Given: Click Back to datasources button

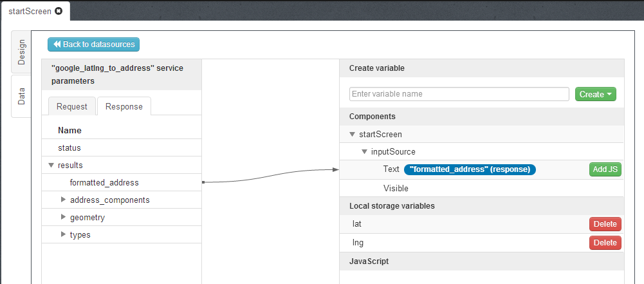Looking at the screenshot, I should point(93,44).
